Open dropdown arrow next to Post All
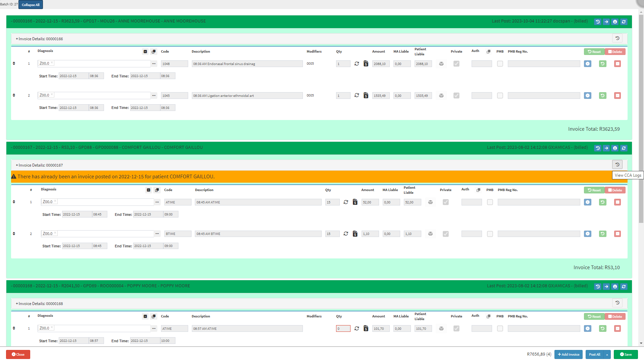 [607, 355]
